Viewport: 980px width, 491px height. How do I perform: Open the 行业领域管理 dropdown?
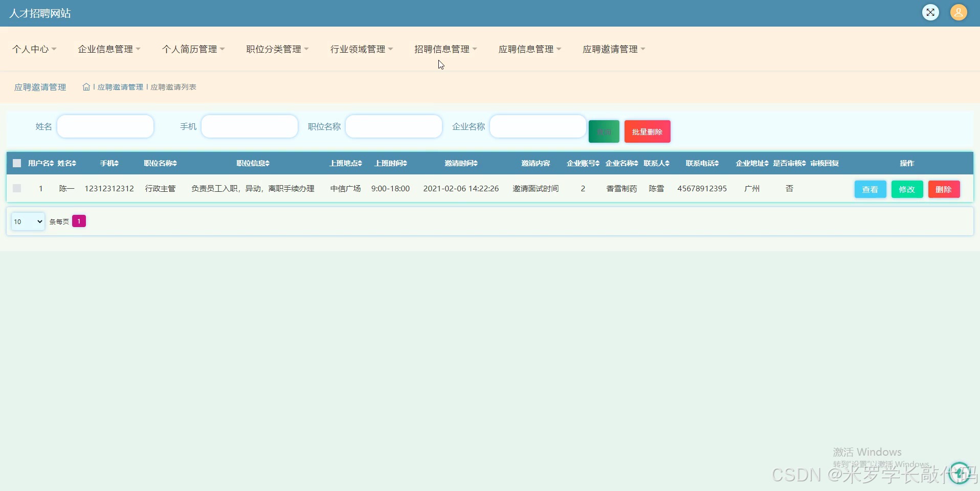362,49
